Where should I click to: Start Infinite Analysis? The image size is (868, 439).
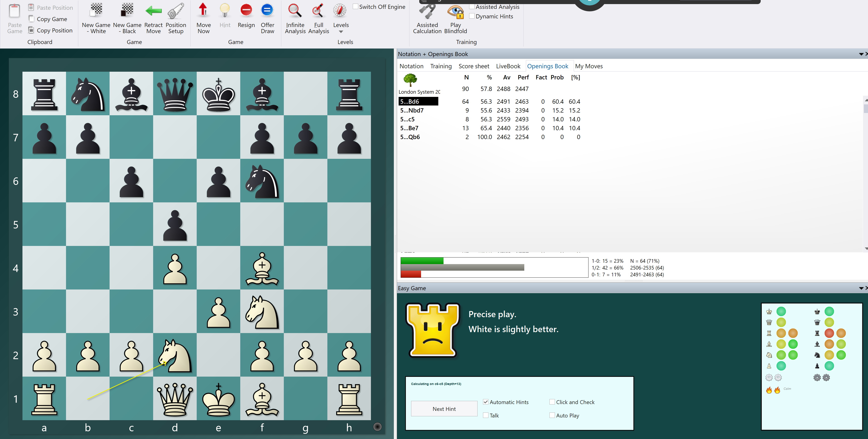tap(295, 18)
